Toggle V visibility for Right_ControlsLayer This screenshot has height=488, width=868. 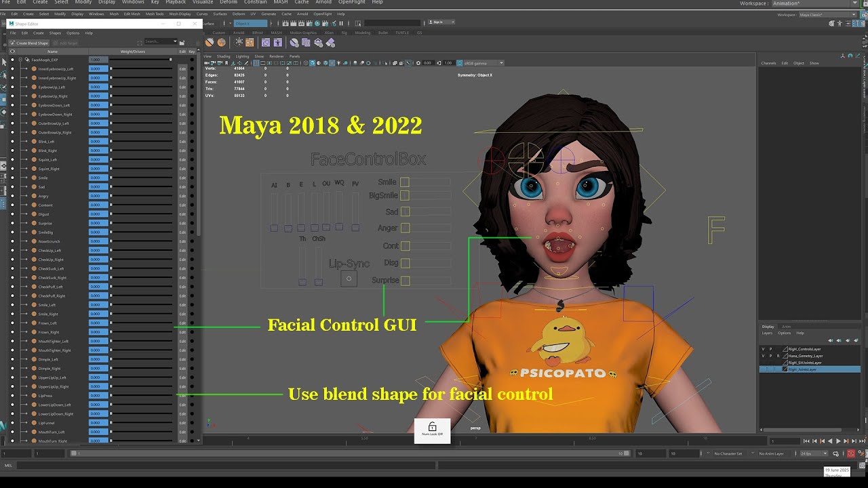click(764, 349)
